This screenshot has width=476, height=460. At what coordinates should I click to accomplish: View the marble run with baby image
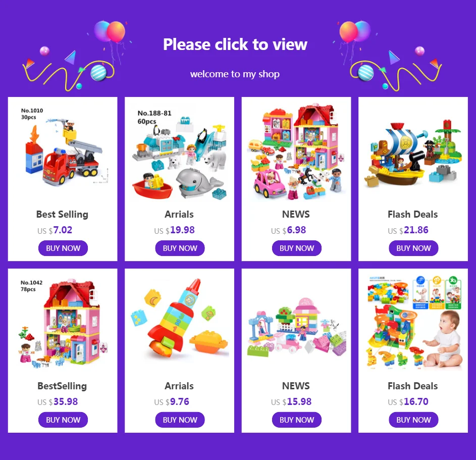[413, 323]
